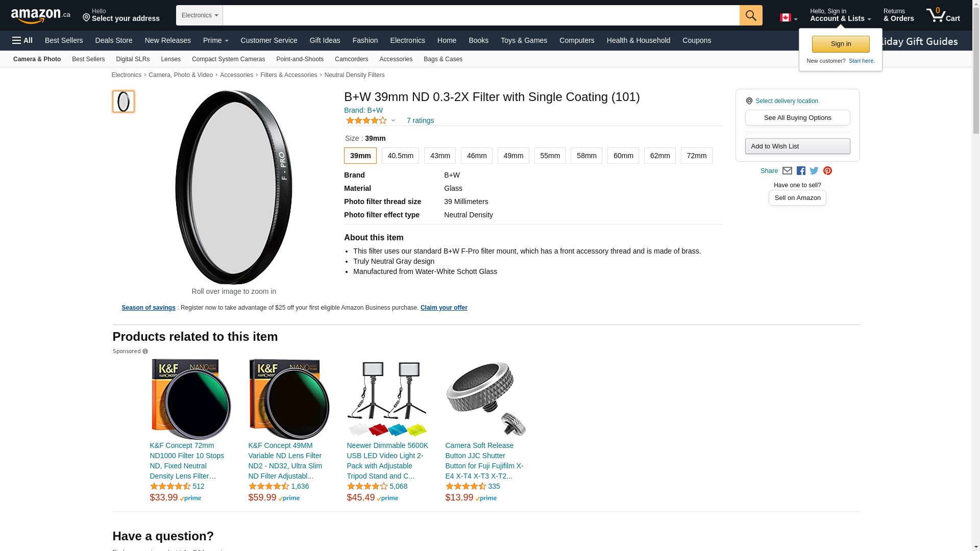Select the filter product thumbnail image
Screen dimensions: 980x551
124,102
